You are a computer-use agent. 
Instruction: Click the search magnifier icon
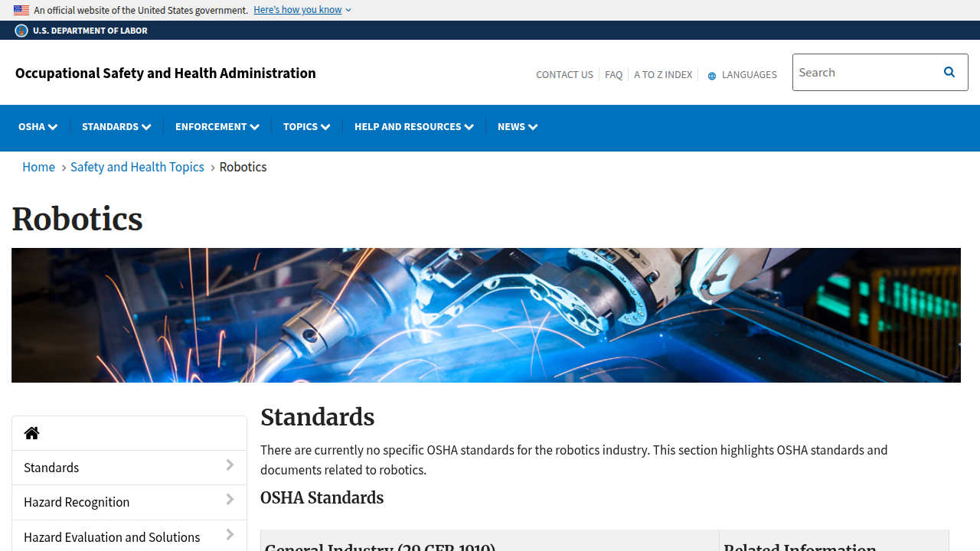(949, 72)
